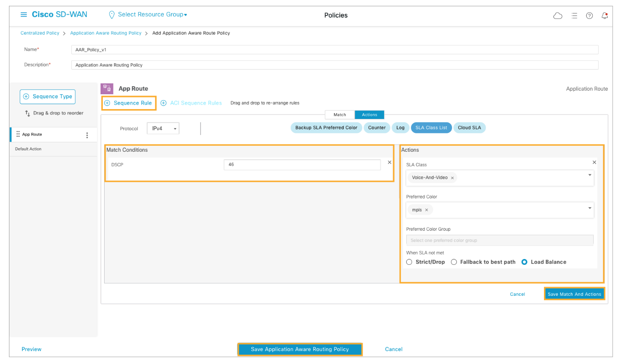618x364 pixels.
Task: Open App Route three-dot options menu
Action: [87, 135]
